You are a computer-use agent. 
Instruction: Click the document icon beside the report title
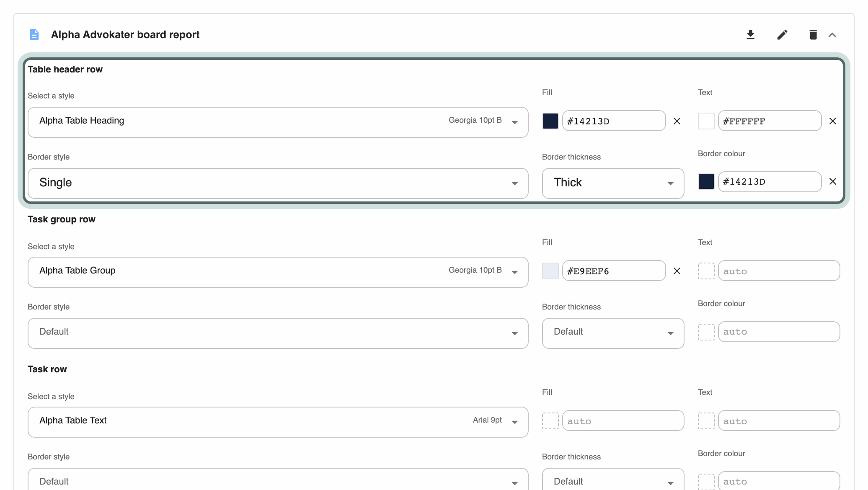[x=34, y=35]
